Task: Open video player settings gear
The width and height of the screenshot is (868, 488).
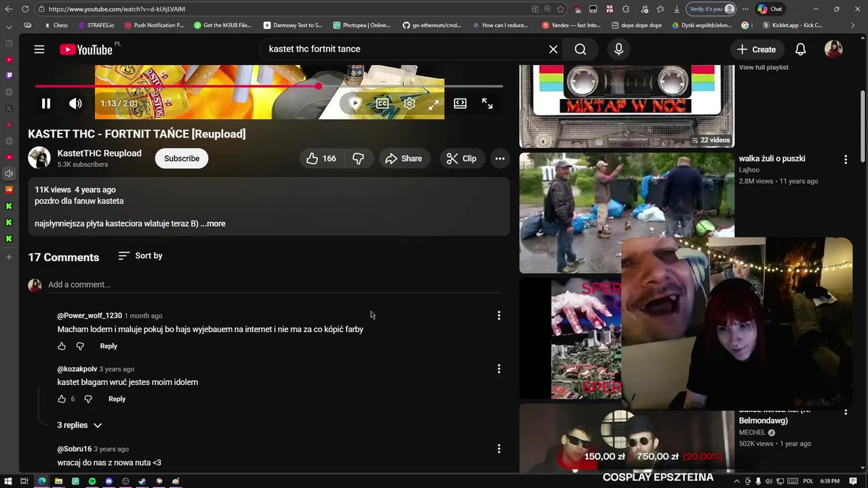Action: (x=410, y=104)
